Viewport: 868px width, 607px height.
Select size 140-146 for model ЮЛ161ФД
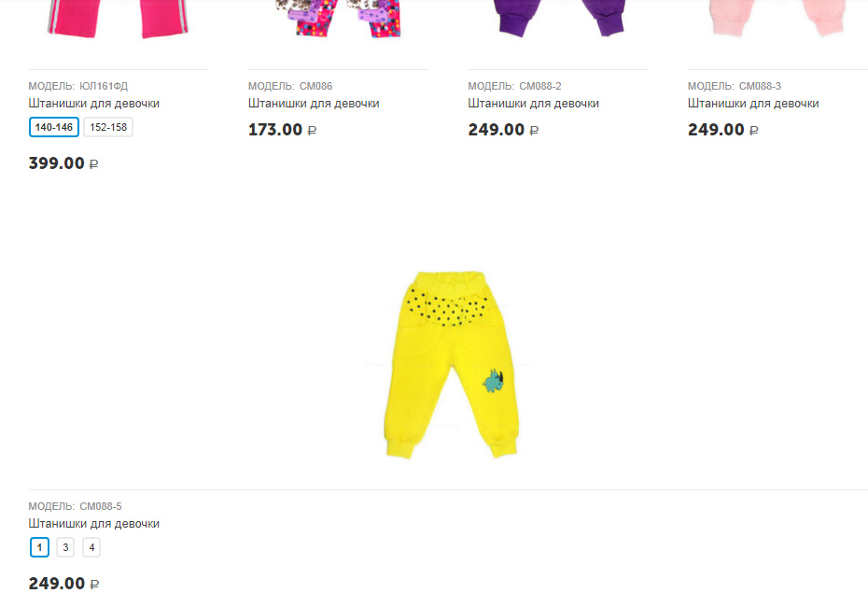tap(54, 127)
